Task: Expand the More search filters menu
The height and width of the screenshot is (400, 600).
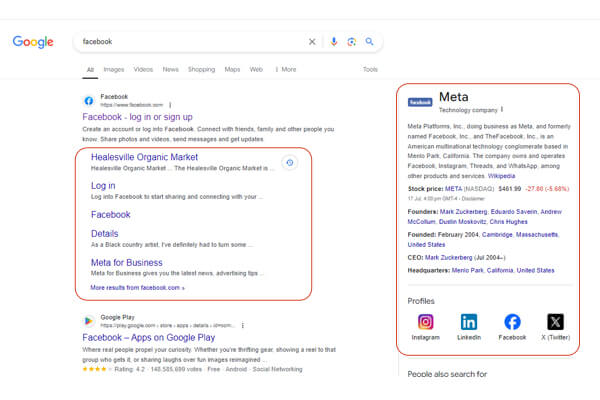Action: [285, 70]
